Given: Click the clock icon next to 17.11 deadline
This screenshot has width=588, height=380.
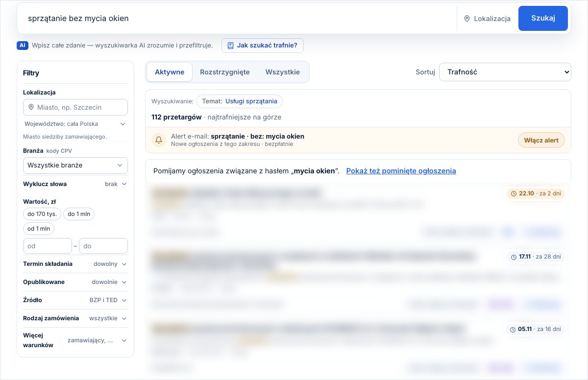Looking at the screenshot, I should click(514, 257).
